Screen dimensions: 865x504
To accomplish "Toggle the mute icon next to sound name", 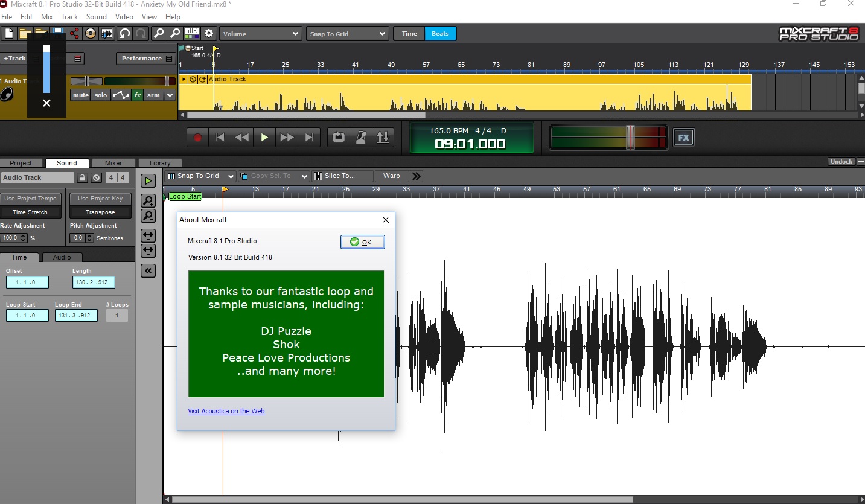I will coord(97,177).
